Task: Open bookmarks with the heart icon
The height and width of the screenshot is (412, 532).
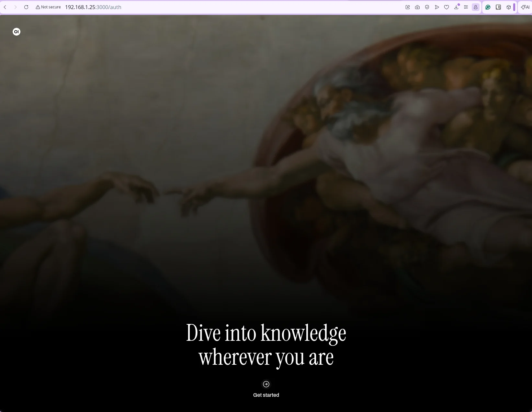Action: pos(447,7)
